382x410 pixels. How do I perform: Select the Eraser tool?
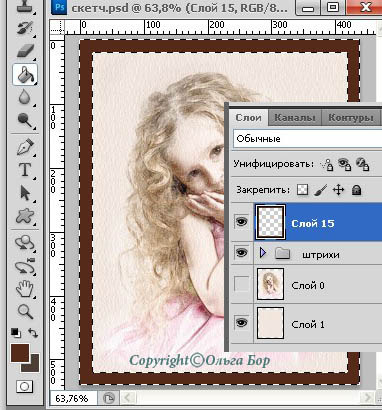pyautogui.click(x=25, y=51)
